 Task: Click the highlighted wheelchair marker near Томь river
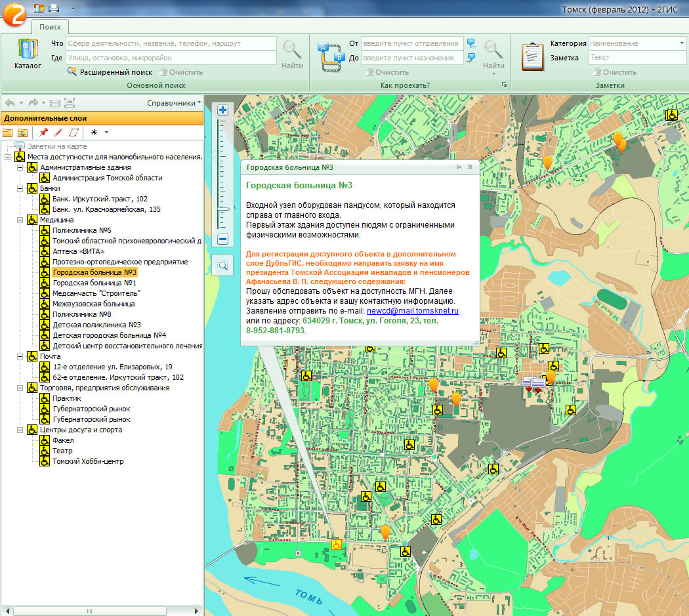pos(337,544)
